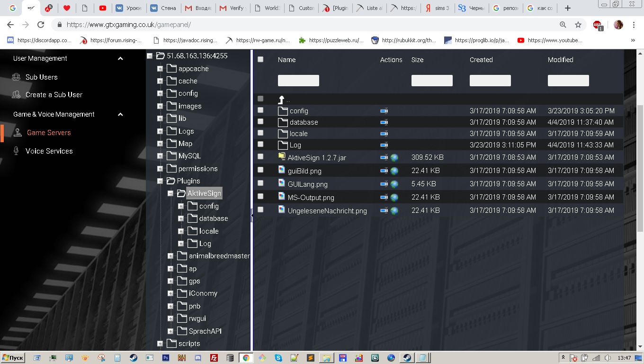Open the Create a Sub User link
644x364 pixels.
(54, 95)
